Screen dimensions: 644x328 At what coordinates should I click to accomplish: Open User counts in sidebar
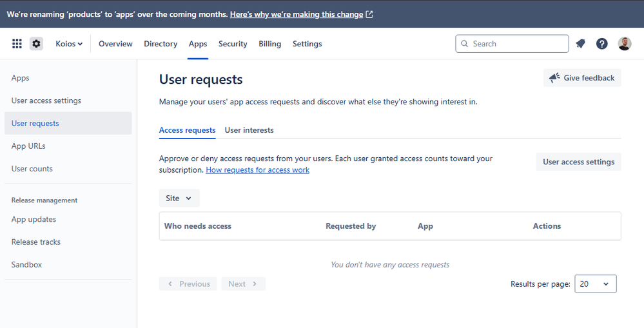pos(68,169)
